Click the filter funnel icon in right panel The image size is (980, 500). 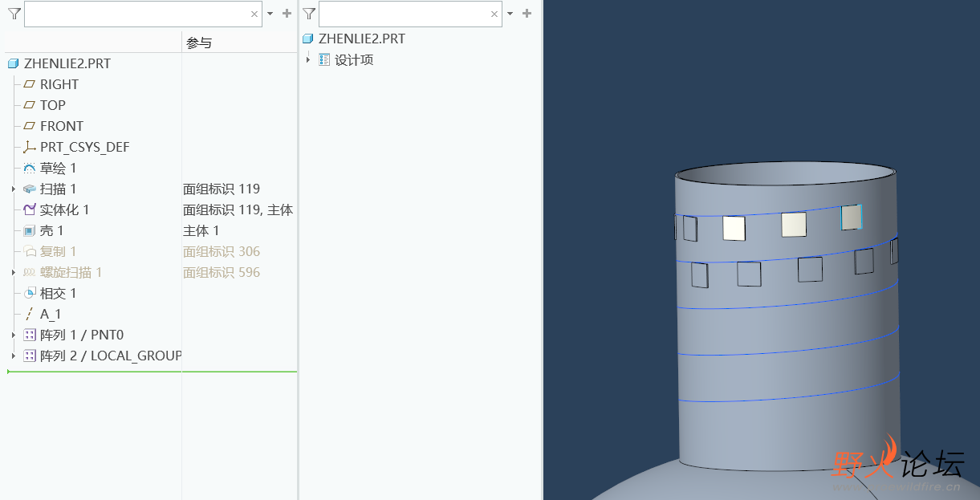[x=309, y=14]
